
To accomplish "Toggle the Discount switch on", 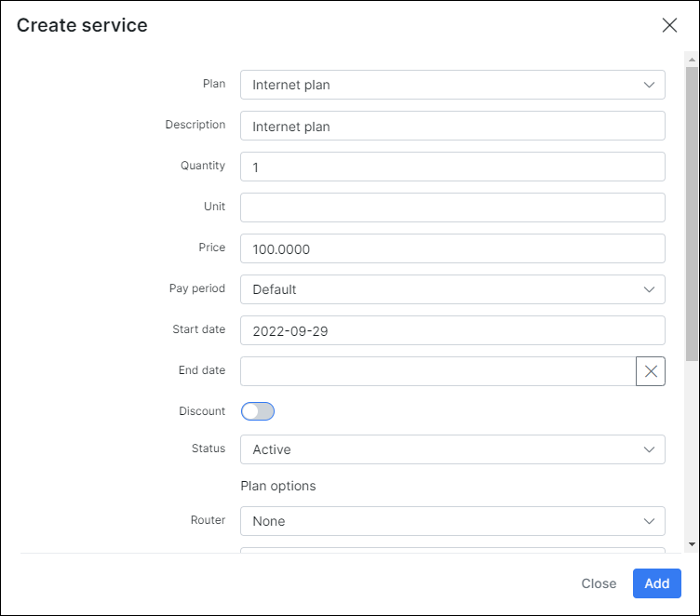I will [x=258, y=411].
